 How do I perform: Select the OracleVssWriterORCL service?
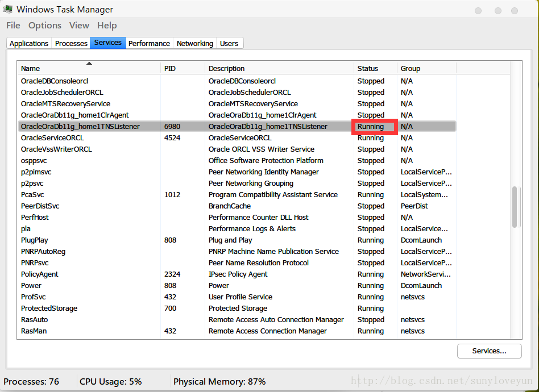(56, 149)
